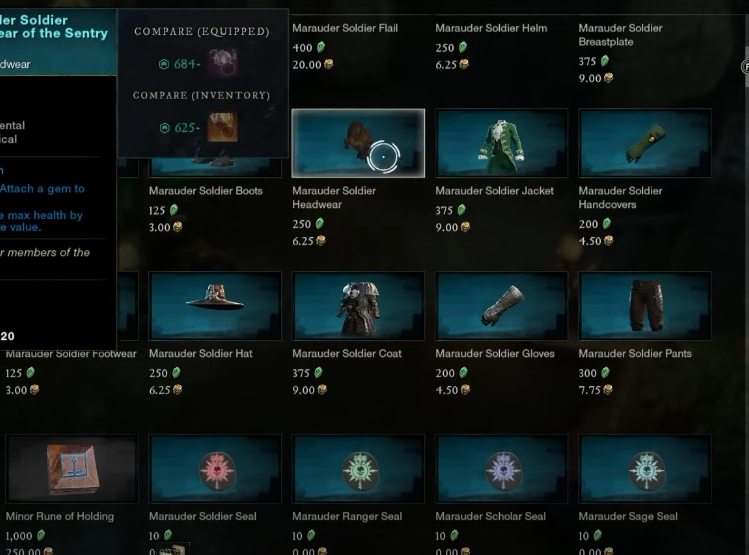The width and height of the screenshot is (749, 555).
Task: Select the Marauder Soldier Headwear item tile
Action: click(358, 143)
